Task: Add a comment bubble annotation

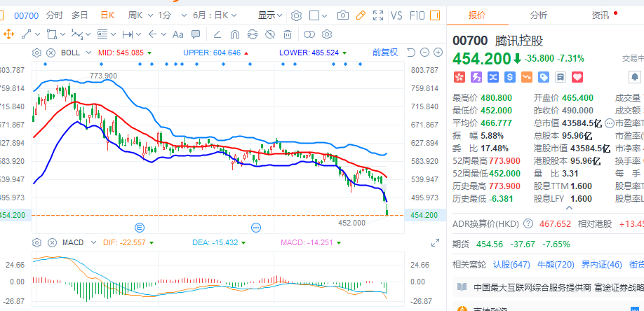Action: [196, 34]
